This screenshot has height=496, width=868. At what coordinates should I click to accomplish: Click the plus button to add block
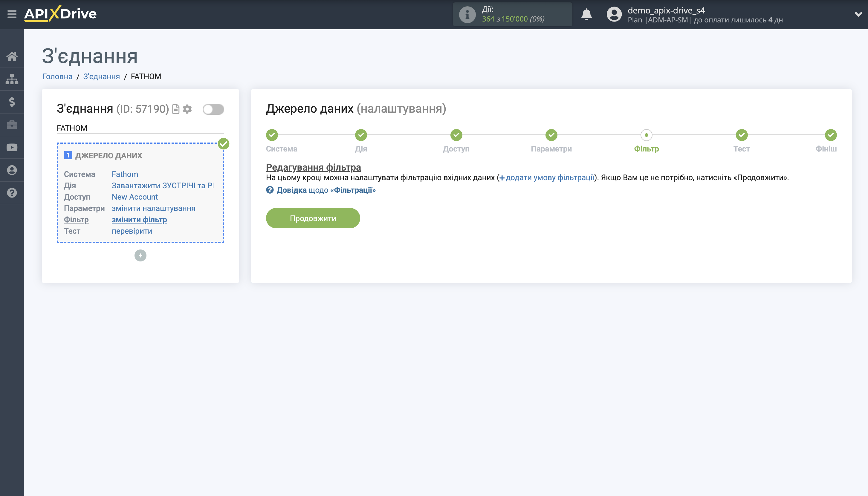tap(140, 255)
